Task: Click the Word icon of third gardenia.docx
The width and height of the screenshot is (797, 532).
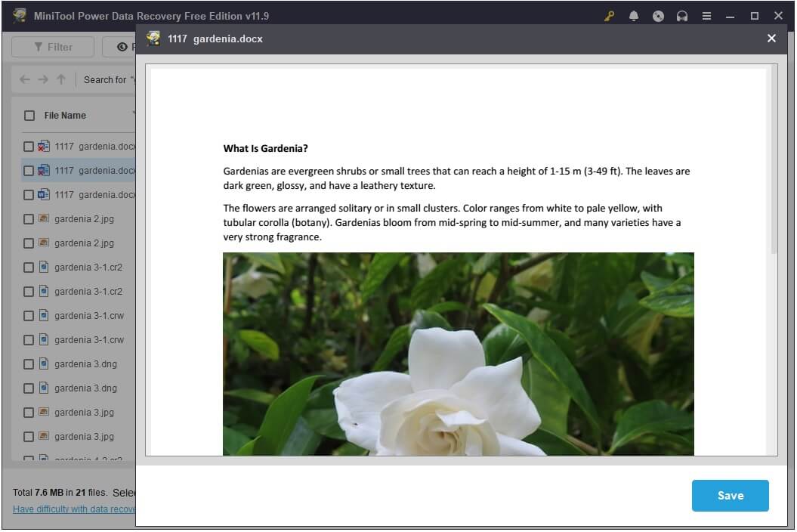Action: 44,194
